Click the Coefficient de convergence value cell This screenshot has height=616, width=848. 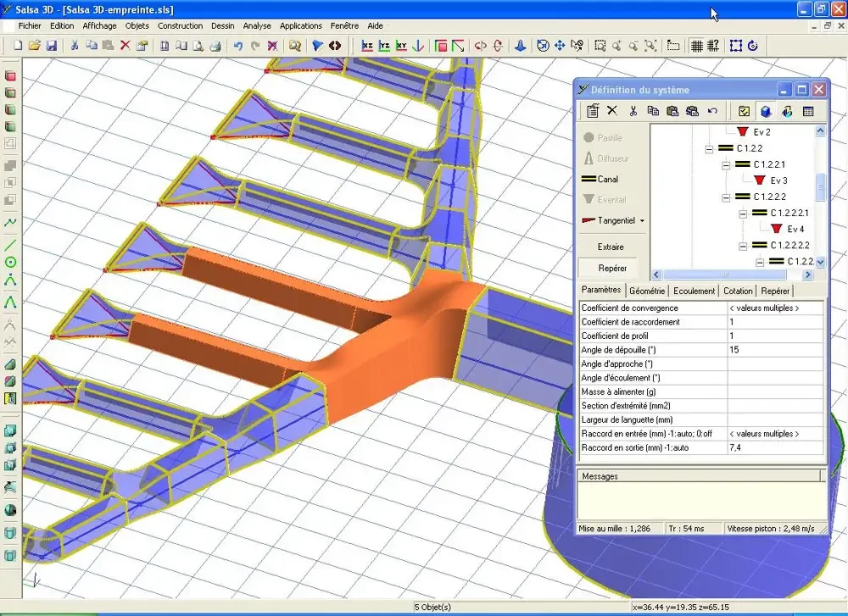pos(776,308)
